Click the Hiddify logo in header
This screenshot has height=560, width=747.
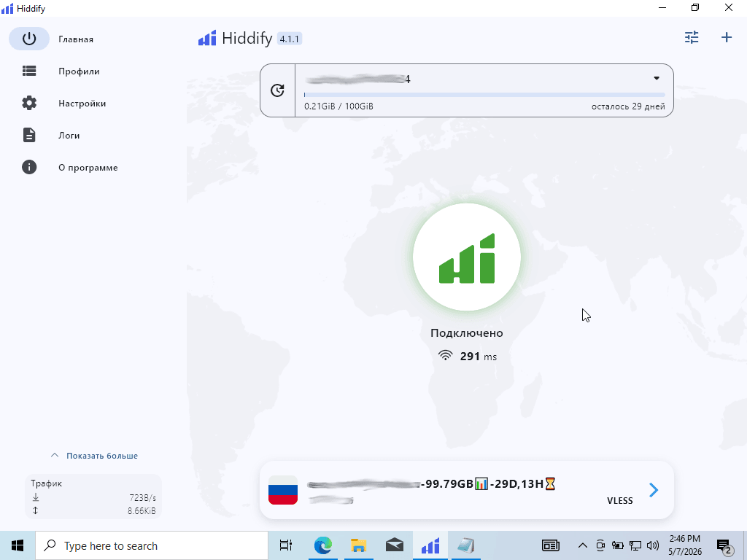(207, 38)
